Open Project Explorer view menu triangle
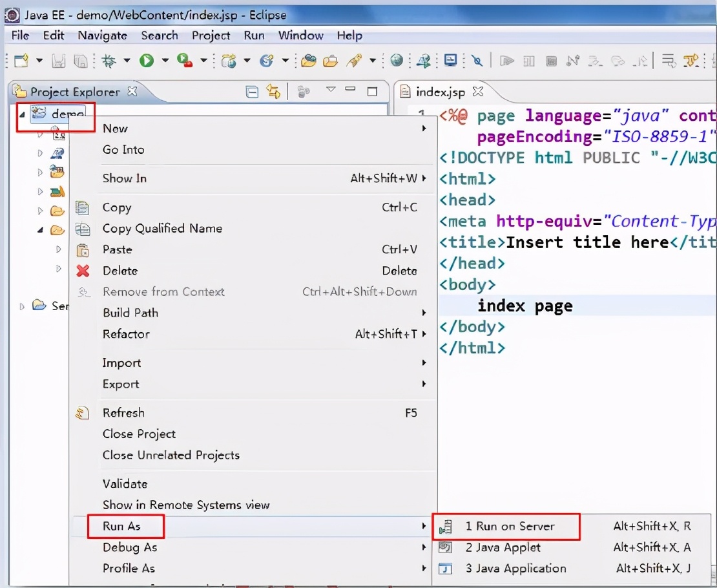This screenshot has height=588, width=717. coord(331,90)
